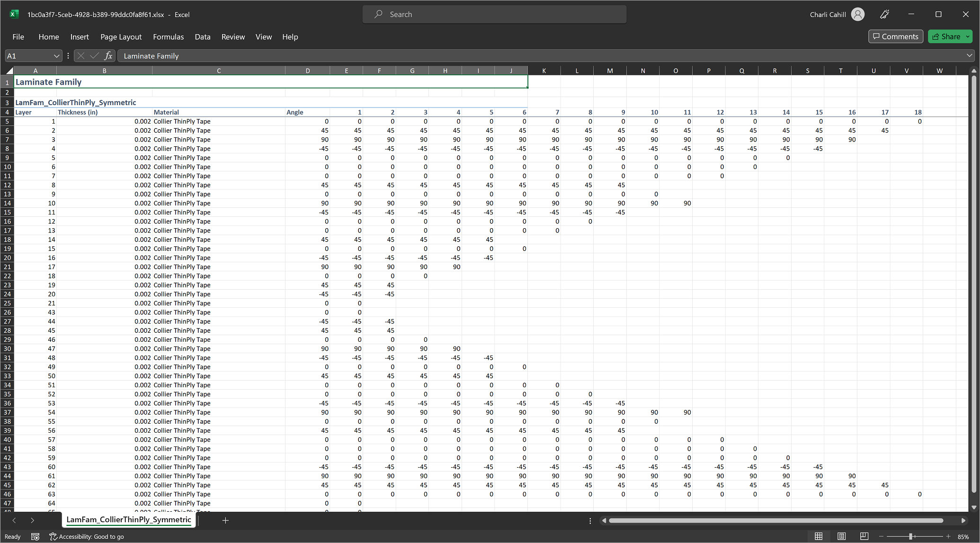Click the Share button
The width and height of the screenshot is (980, 543).
click(946, 36)
